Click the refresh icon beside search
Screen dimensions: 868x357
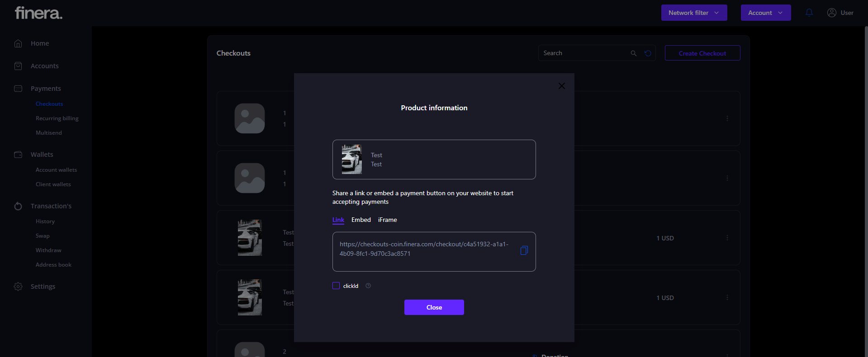tap(648, 53)
